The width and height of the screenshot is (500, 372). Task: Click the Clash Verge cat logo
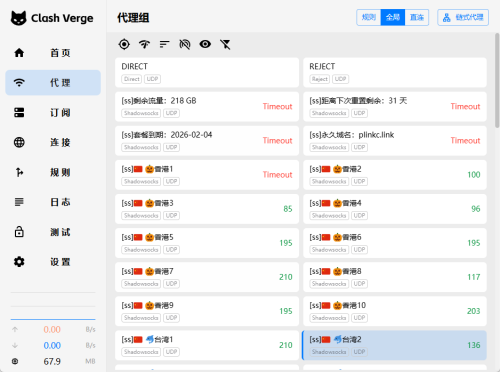(x=18, y=18)
